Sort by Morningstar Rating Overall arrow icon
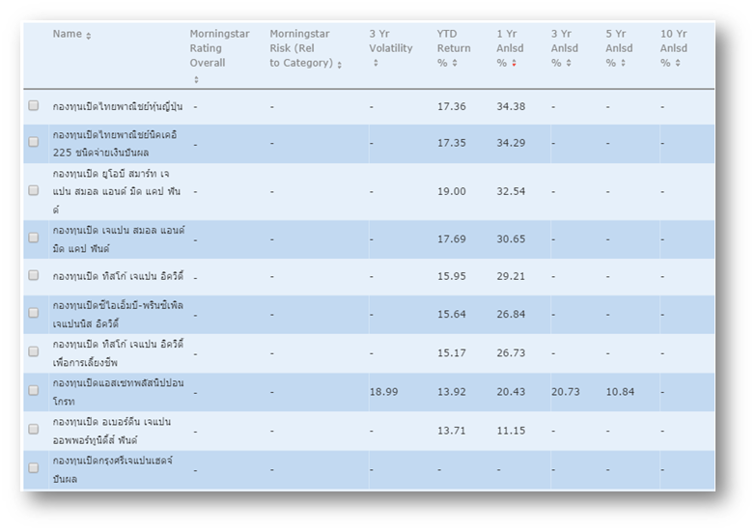The width and height of the screenshot is (756, 532). point(195,79)
